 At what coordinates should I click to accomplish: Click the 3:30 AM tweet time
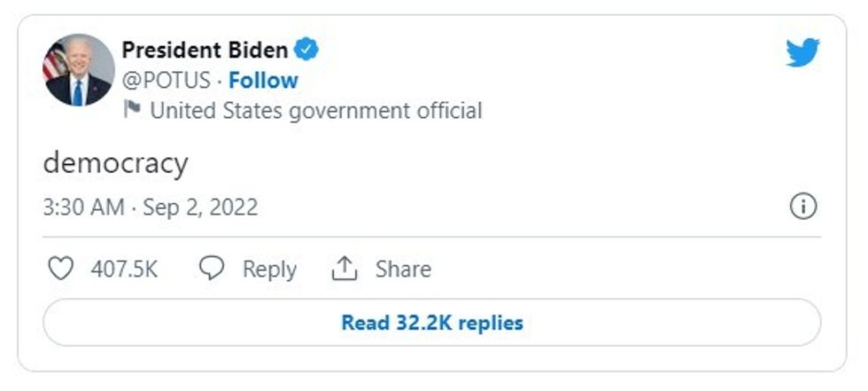pos(83,208)
